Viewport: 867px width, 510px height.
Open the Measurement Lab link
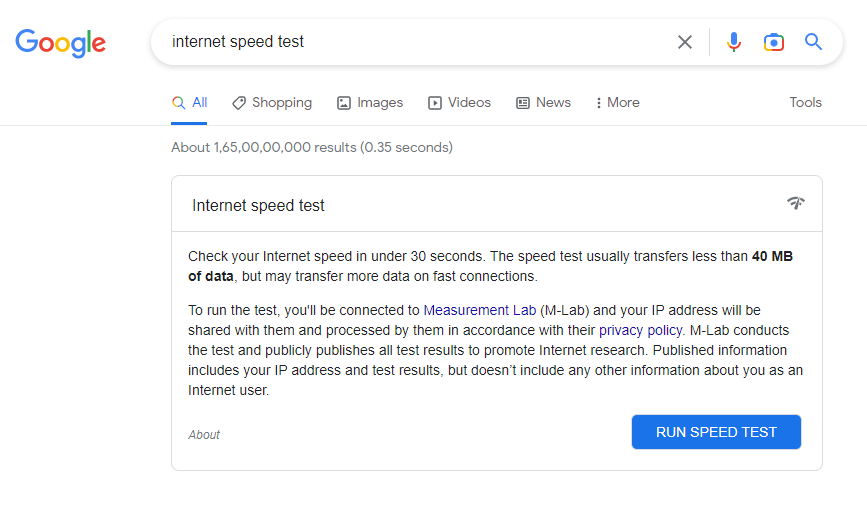tap(479, 310)
